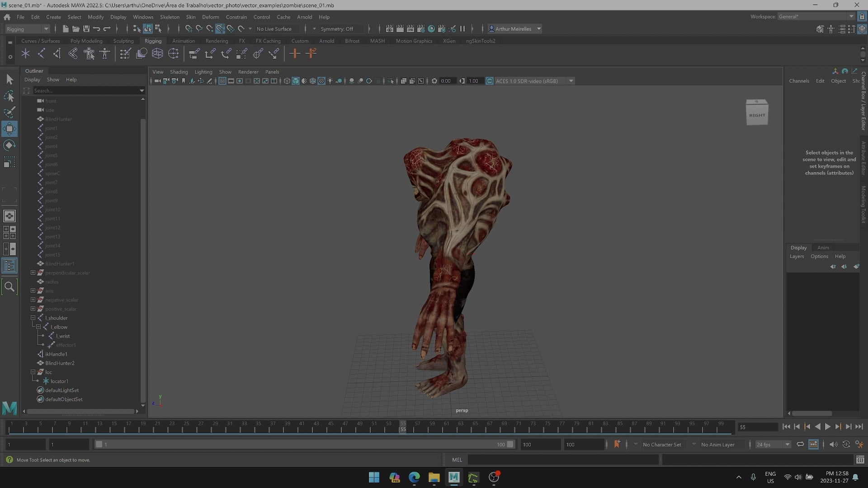Collapse the l_shoulder joint hierarchy
868x488 pixels.
pos(33,318)
